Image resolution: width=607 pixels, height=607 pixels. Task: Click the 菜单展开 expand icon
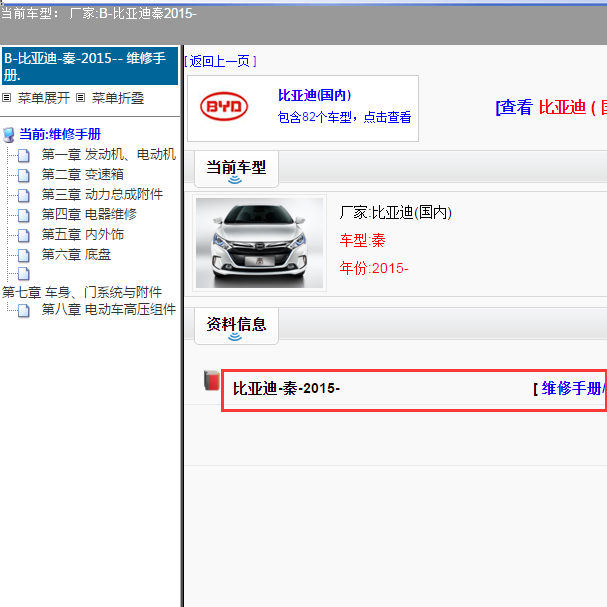tap(6, 98)
